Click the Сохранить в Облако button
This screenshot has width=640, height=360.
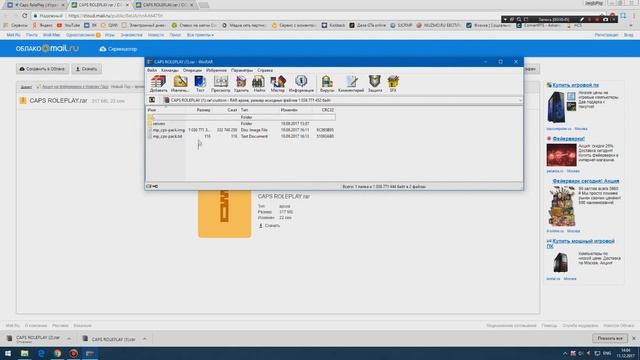(x=42, y=69)
